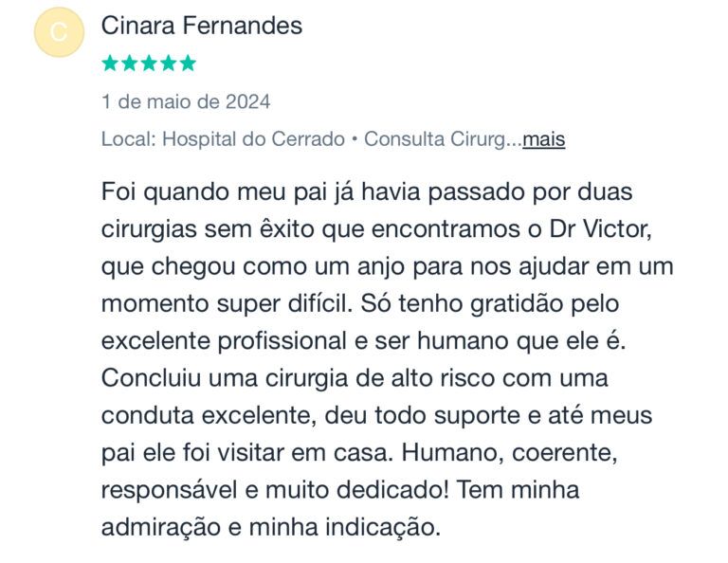Screen dimensions: 728x563
Task: Click "Humano, coerente," in the review
Action: [x=509, y=452]
